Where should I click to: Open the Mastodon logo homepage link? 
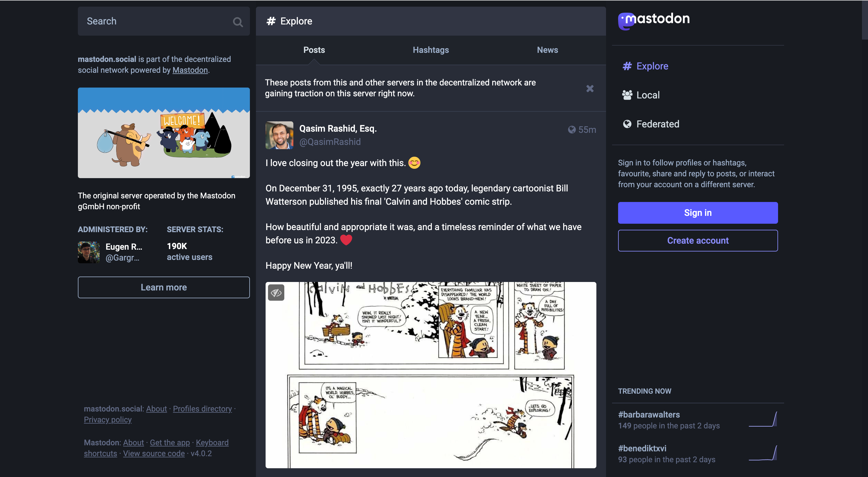[x=654, y=21]
